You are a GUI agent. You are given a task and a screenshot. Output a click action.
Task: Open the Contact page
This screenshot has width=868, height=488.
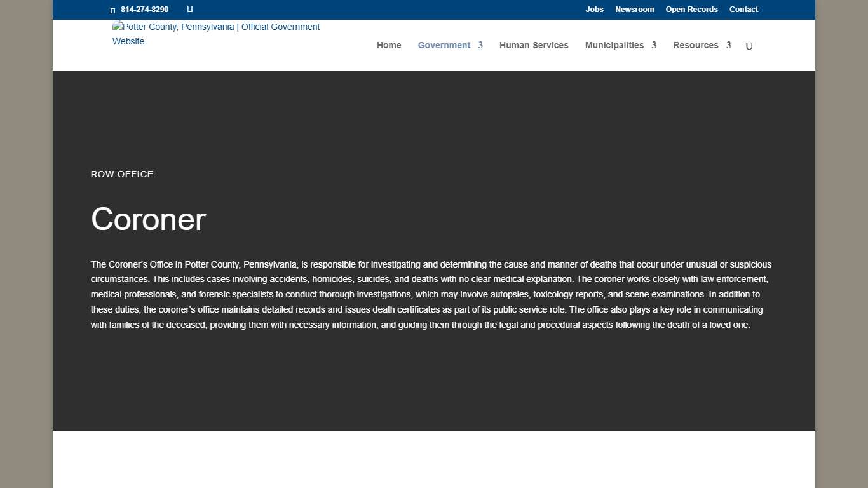(743, 10)
